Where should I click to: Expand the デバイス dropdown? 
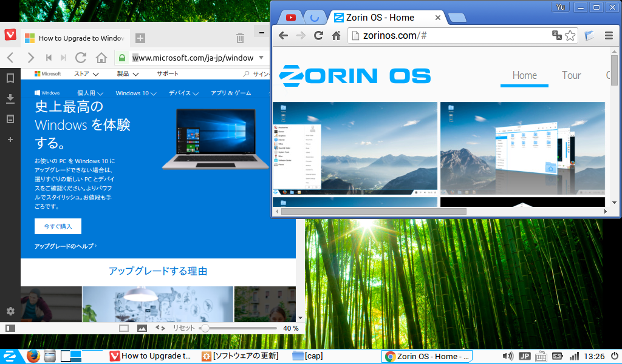pyautogui.click(x=183, y=93)
